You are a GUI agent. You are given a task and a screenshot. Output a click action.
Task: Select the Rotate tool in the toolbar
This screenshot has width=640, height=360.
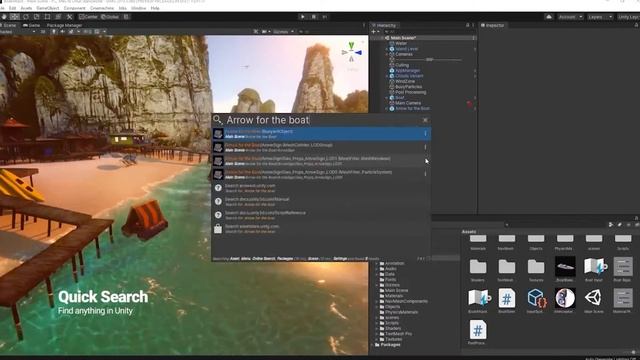(x=26, y=17)
